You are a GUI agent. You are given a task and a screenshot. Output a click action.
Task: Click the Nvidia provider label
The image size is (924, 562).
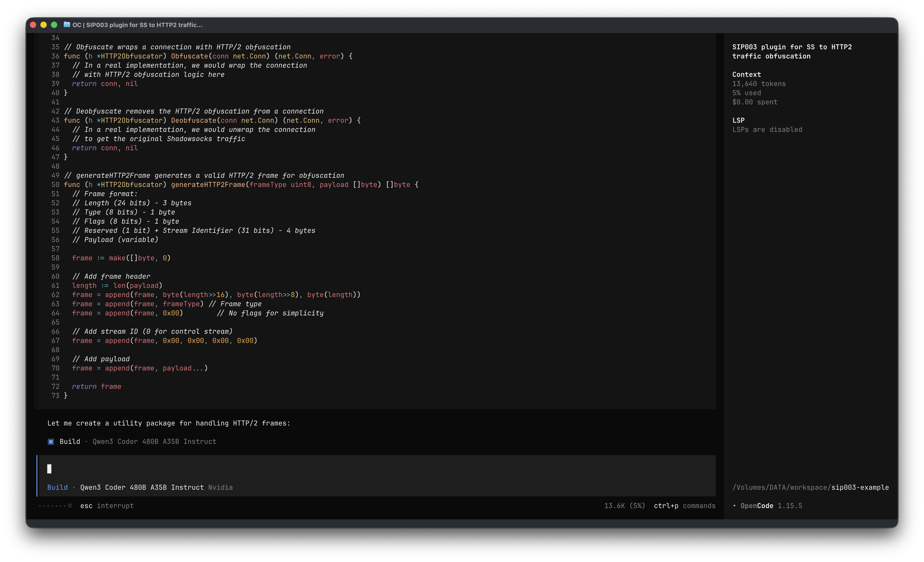(221, 487)
